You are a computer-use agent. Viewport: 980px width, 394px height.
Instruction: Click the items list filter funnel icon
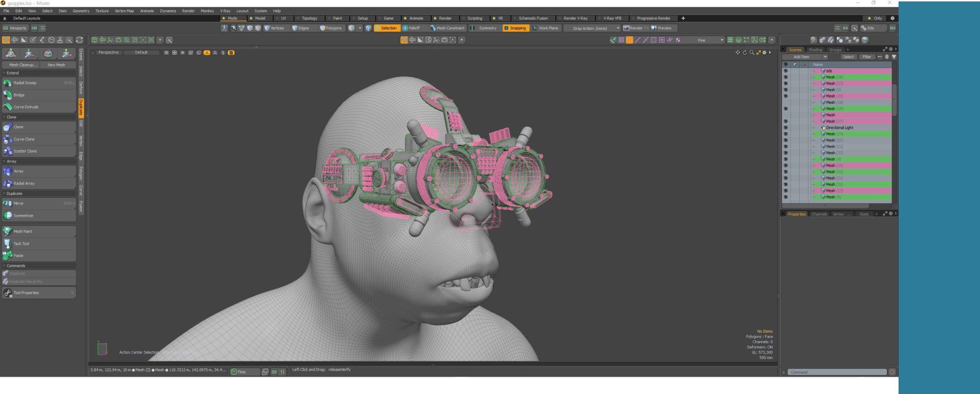894,57
